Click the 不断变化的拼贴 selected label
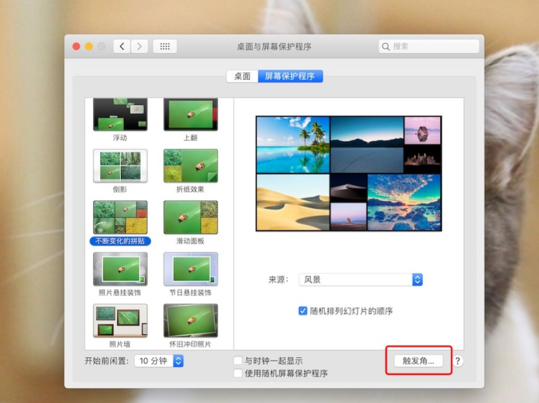Viewport: 539px width, 403px height. tap(120, 241)
